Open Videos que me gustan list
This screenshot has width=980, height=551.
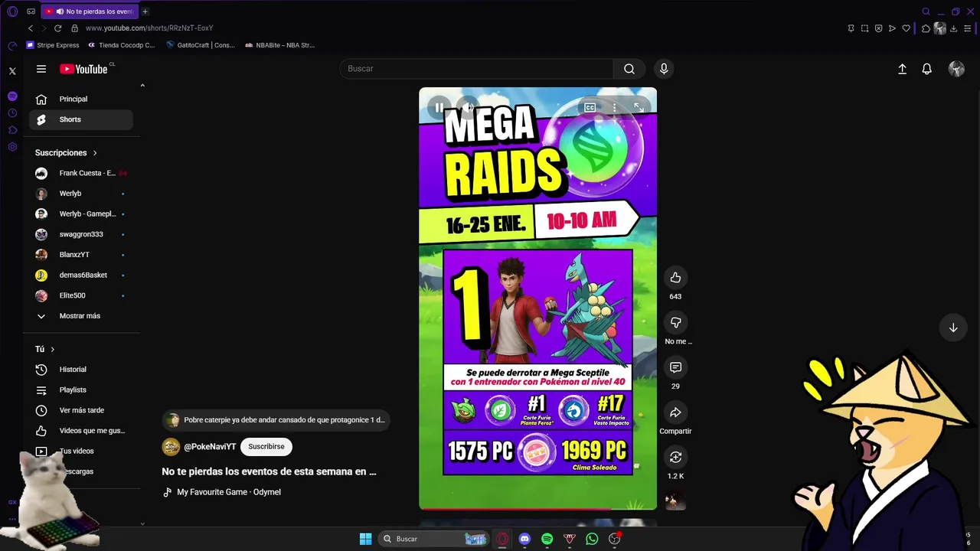pos(81,431)
